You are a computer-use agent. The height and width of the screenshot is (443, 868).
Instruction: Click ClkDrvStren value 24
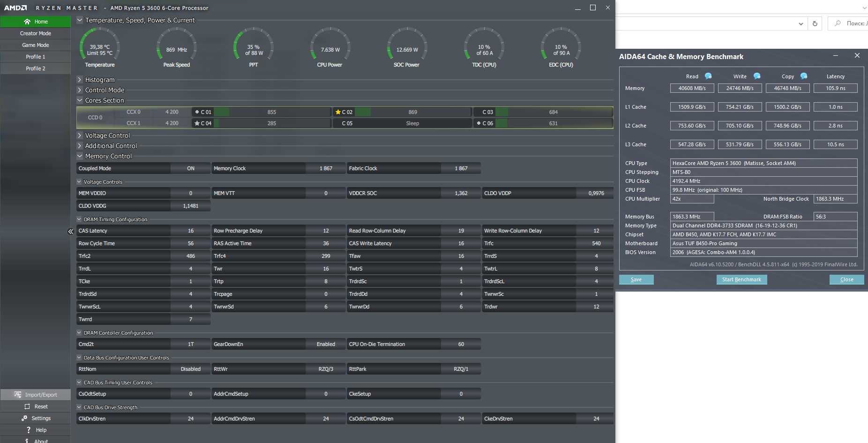[191, 419]
